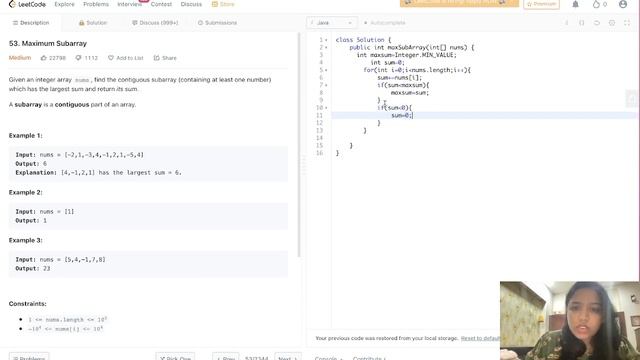The width and height of the screenshot is (640, 360).
Task: Click the Constraints heading
Action: point(27,304)
